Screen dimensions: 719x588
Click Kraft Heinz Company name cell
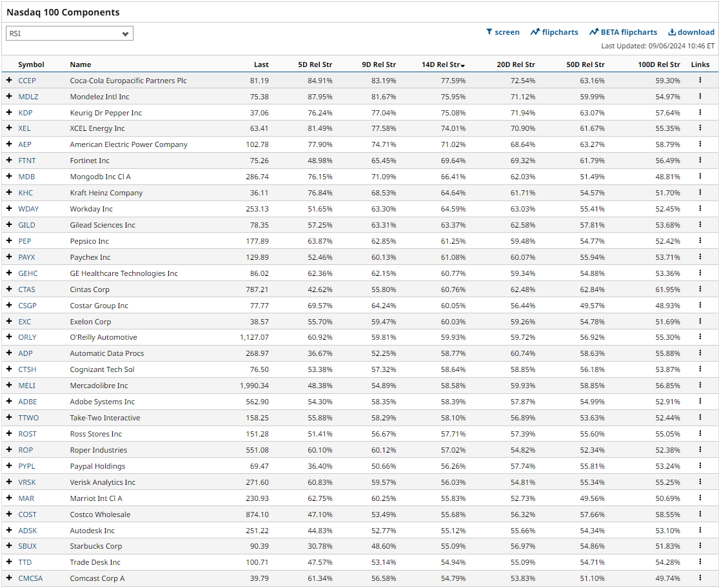pyautogui.click(x=106, y=193)
